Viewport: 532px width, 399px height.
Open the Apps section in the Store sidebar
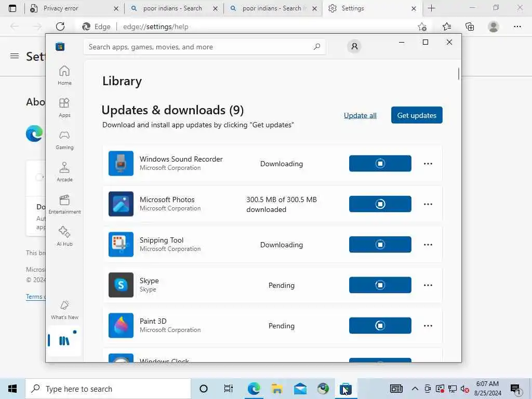pos(64,108)
